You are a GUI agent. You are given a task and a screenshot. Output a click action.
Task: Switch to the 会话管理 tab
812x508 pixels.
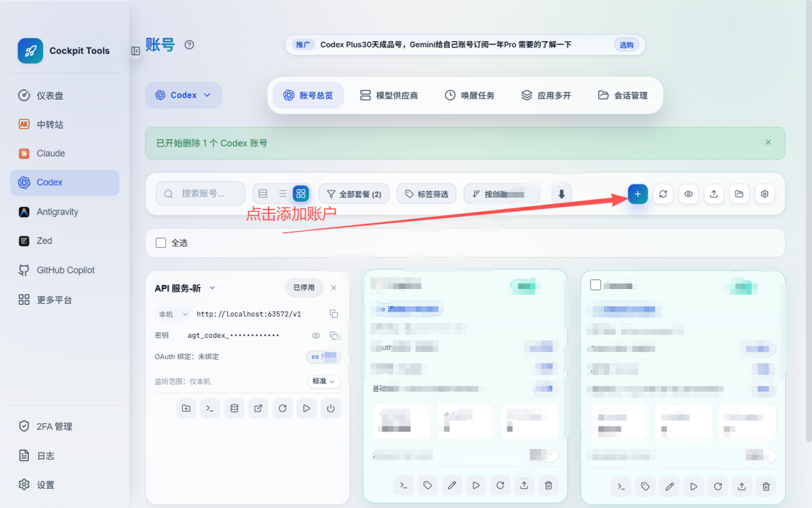pyautogui.click(x=623, y=95)
